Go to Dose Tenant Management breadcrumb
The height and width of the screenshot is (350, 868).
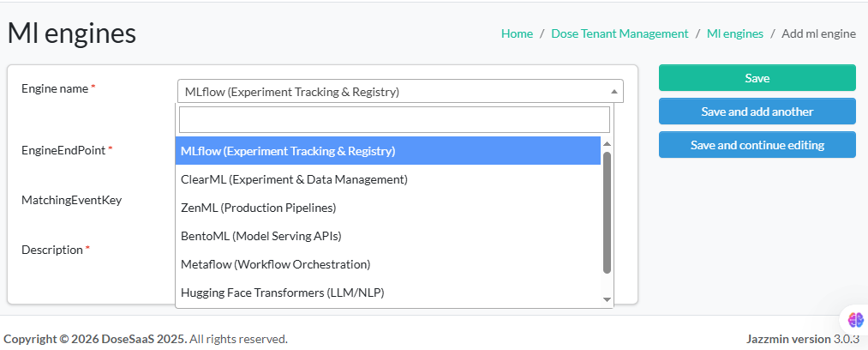620,33
